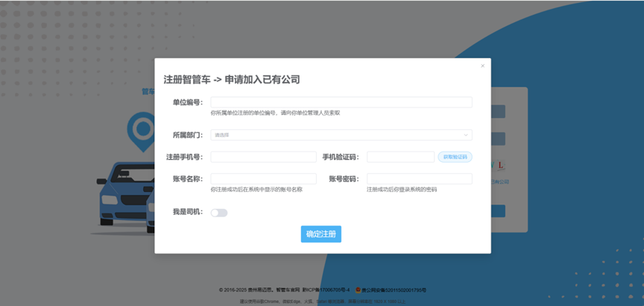Click the 所属部门 label text
The image size is (644, 306).
pos(188,135)
